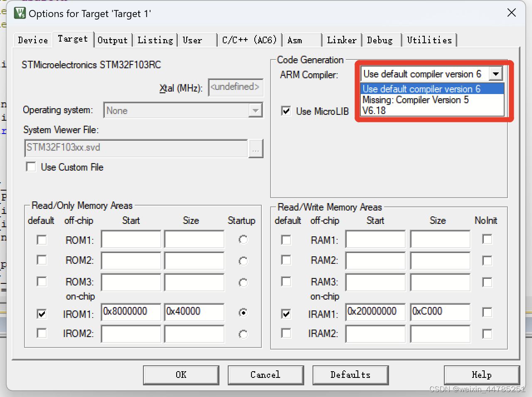Collapse the ARM Compiler dropdown arrow
Screen dimensions: 532x397
495,74
